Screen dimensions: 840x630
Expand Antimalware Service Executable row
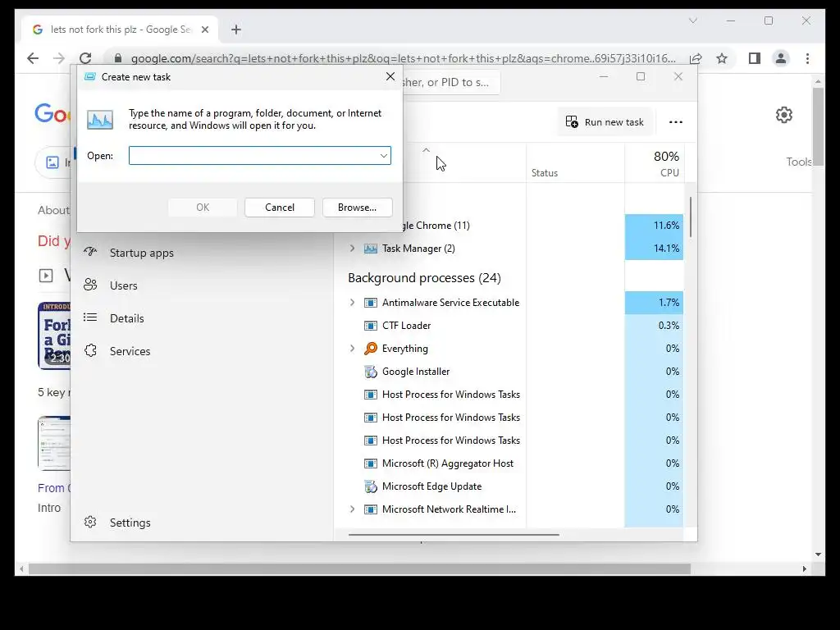[x=352, y=302]
